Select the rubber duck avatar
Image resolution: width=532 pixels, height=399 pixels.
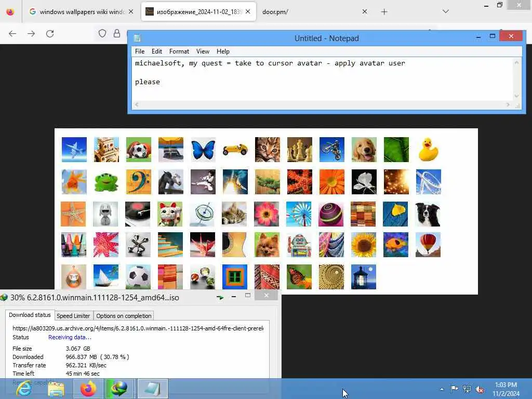428,149
